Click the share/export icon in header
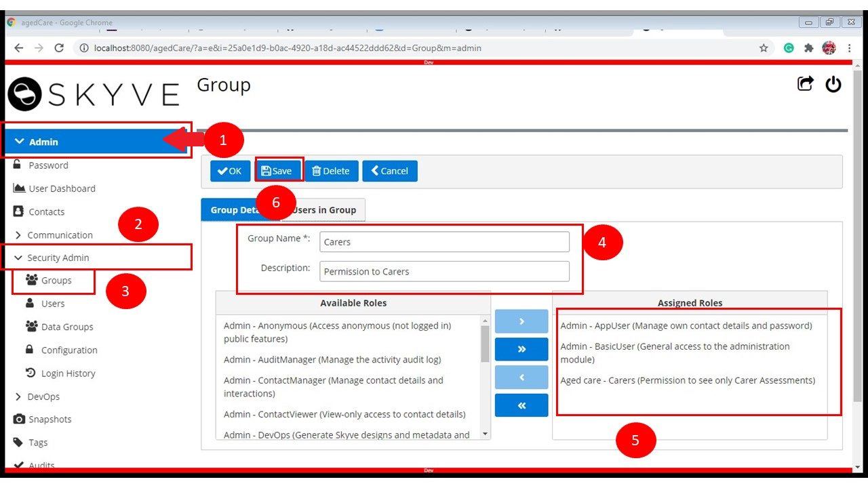 [805, 84]
